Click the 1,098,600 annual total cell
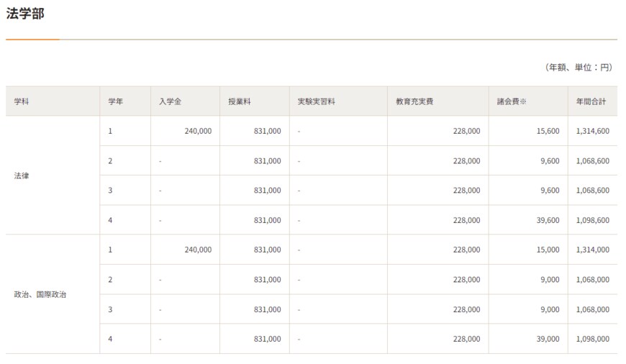The width and height of the screenshot is (626, 364). pyautogui.click(x=592, y=220)
